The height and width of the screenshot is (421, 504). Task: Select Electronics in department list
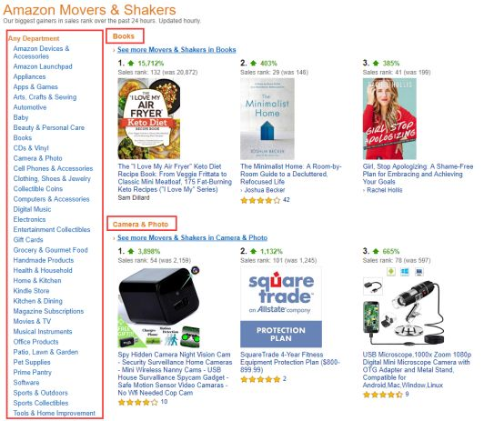pos(29,219)
